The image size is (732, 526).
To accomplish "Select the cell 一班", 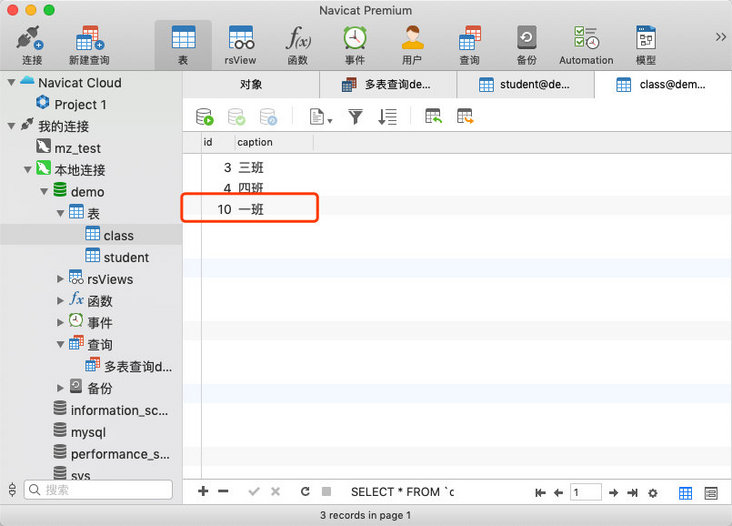I will (251, 209).
